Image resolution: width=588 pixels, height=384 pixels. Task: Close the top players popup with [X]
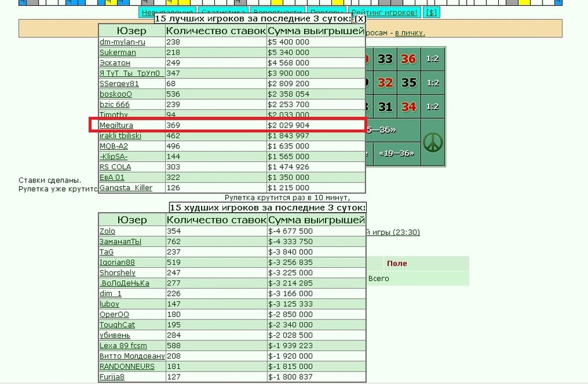click(x=360, y=19)
